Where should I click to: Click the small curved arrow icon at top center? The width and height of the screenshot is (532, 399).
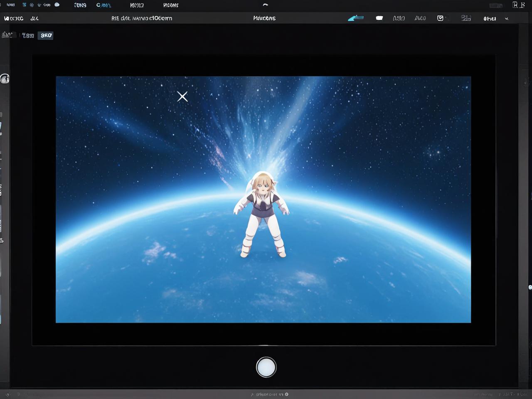[265, 5]
